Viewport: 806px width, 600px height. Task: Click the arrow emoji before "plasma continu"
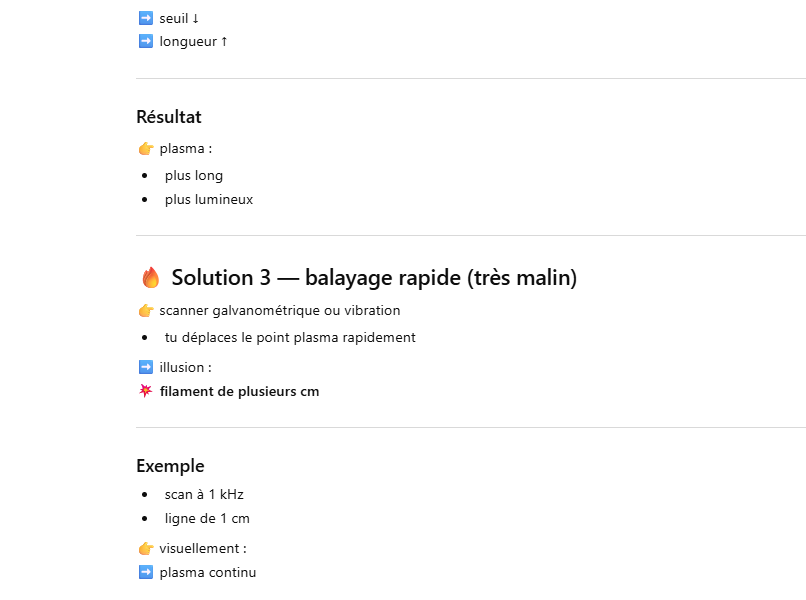(x=145, y=573)
